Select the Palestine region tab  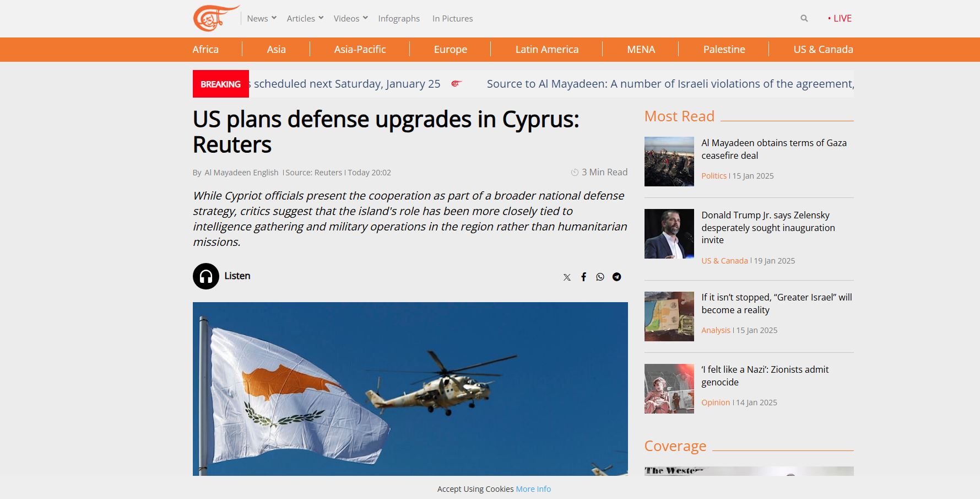coord(724,49)
